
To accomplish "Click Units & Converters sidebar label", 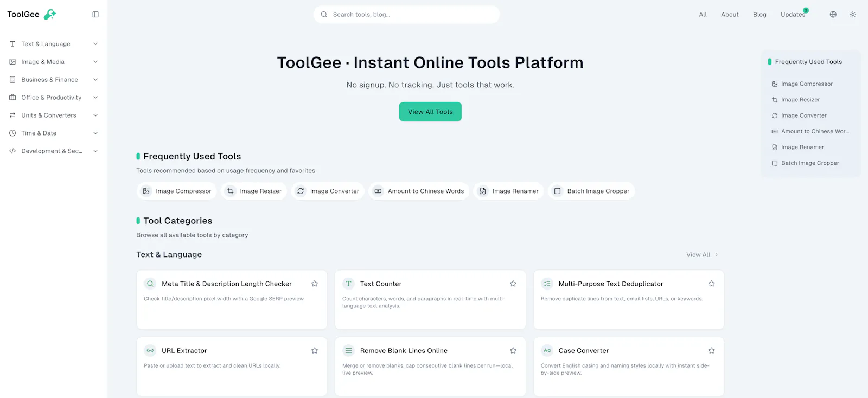I will click(49, 115).
